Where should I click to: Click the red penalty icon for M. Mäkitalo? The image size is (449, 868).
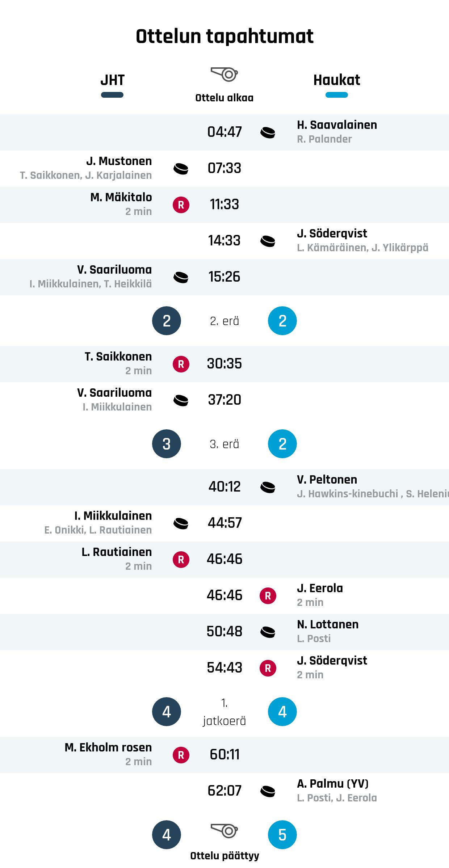coord(181,205)
